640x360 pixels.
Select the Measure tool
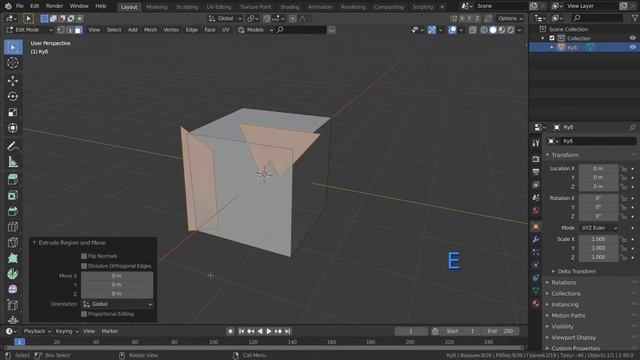coord(13,162)
